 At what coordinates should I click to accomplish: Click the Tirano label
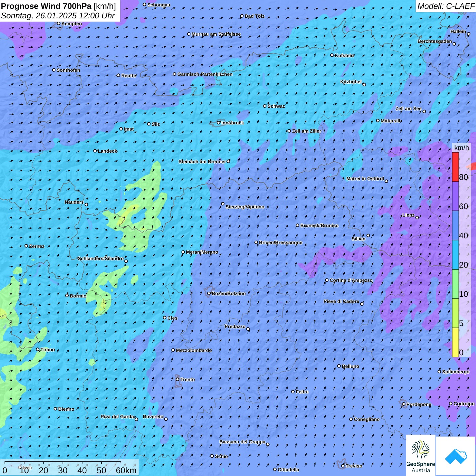(48, 350)
